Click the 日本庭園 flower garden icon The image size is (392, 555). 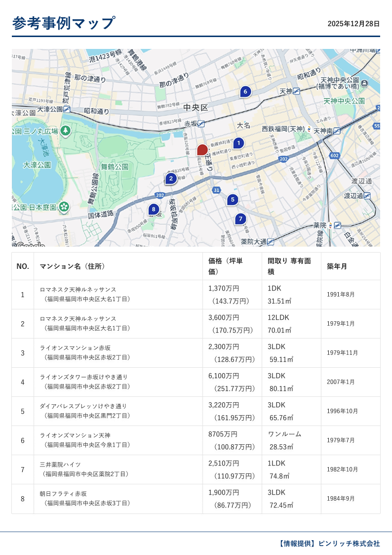point(64,207)
